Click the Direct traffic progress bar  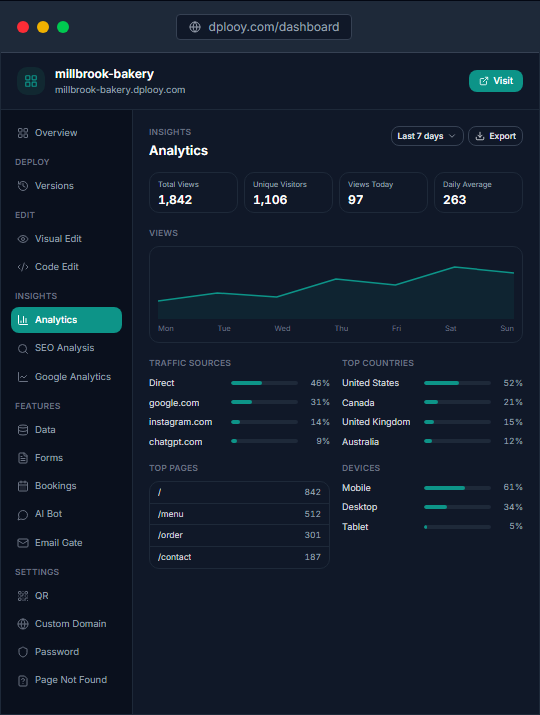[264, 383]
